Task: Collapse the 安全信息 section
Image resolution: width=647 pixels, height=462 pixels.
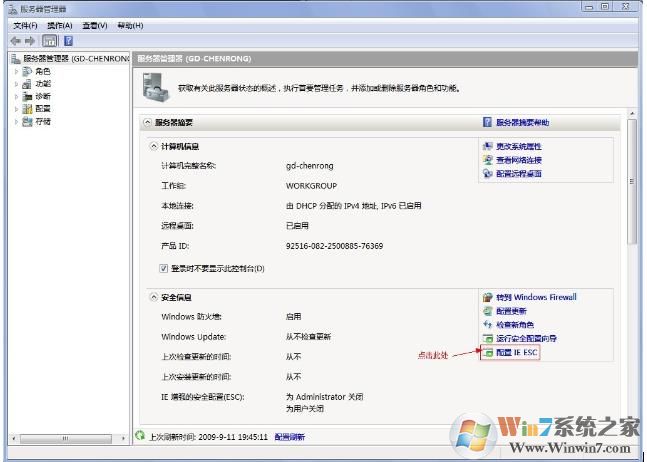Action: pos(153,297)
